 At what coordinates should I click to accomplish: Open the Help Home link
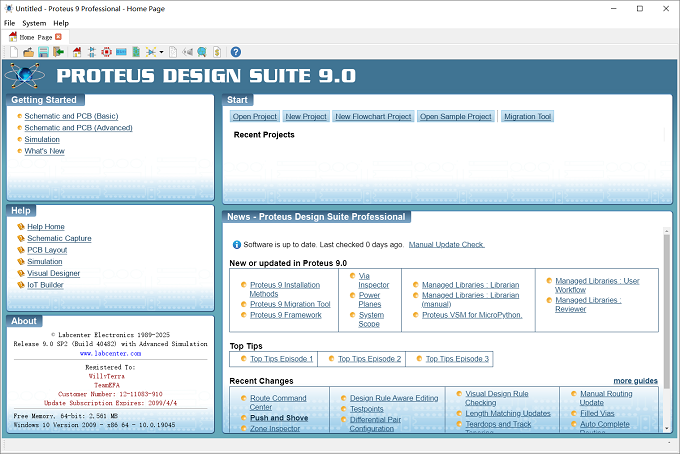46,226
